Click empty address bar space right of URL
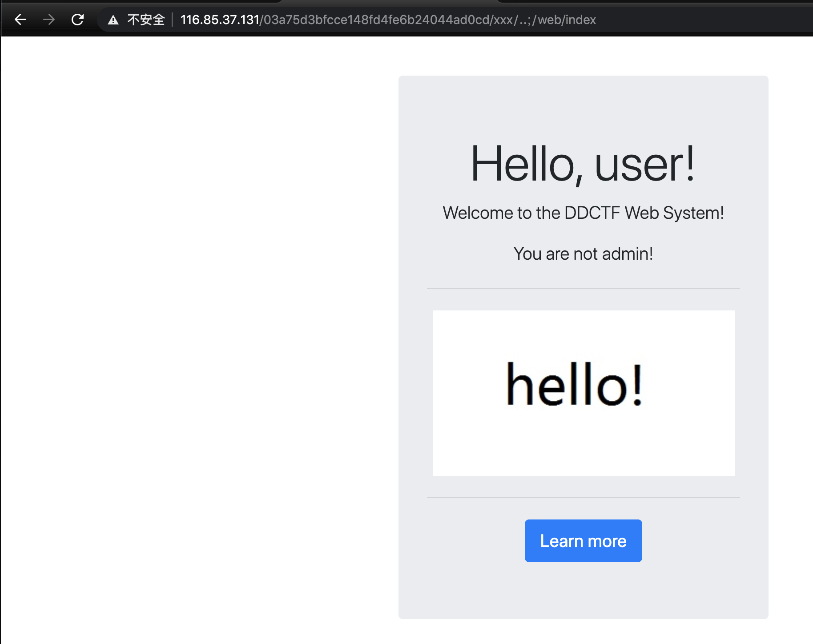Image resolution: width=813 pixels, height=644 pixels. click(x=703, y=20)
